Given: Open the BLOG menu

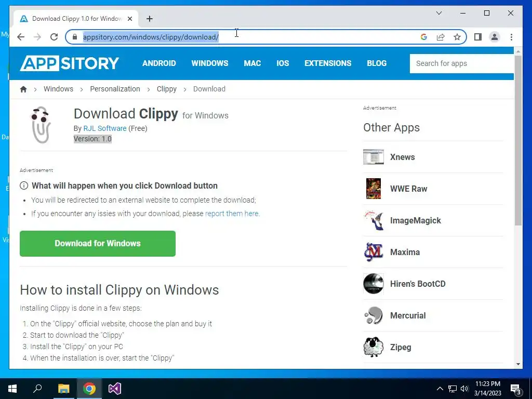Looking at the screenshot, I should (377, 63).
